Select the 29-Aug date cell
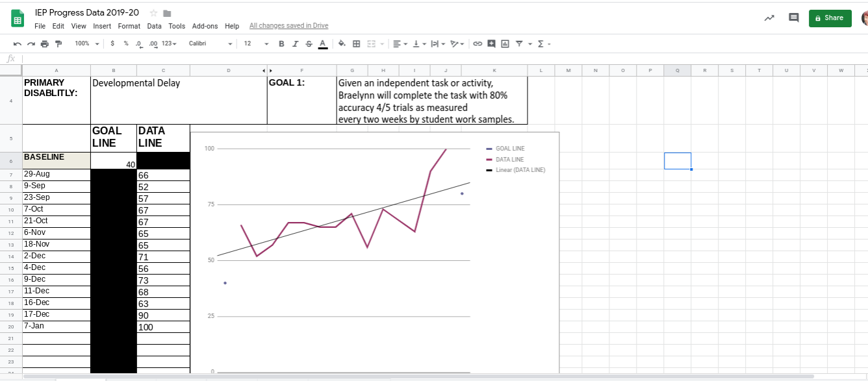868x381 pixels. pos(57,175)
